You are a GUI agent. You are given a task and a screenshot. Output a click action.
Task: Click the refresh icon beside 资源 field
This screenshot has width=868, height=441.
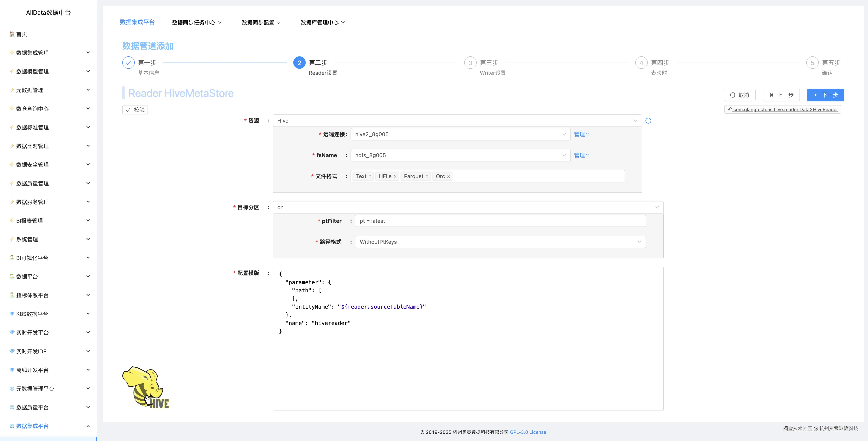[x=648, y=121]
